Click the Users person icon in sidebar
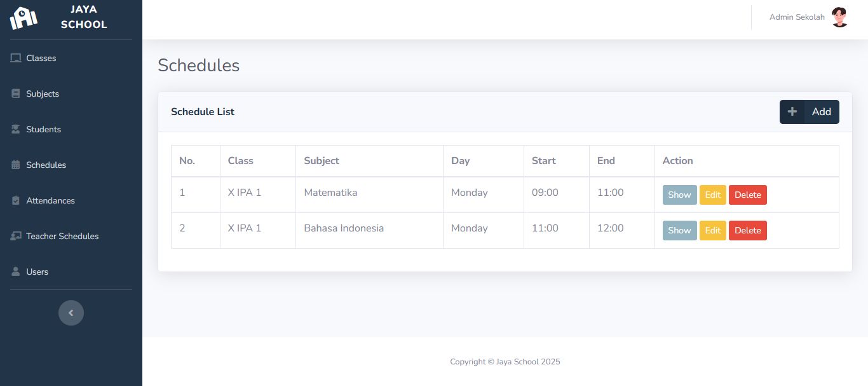This screenshot has height=386, width=868. tap(16, 272)
